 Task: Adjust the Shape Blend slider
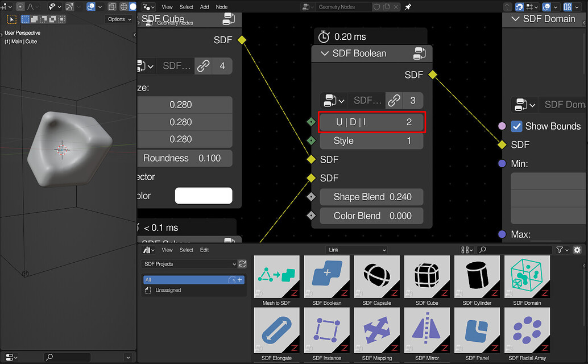(x=372, y=197)
